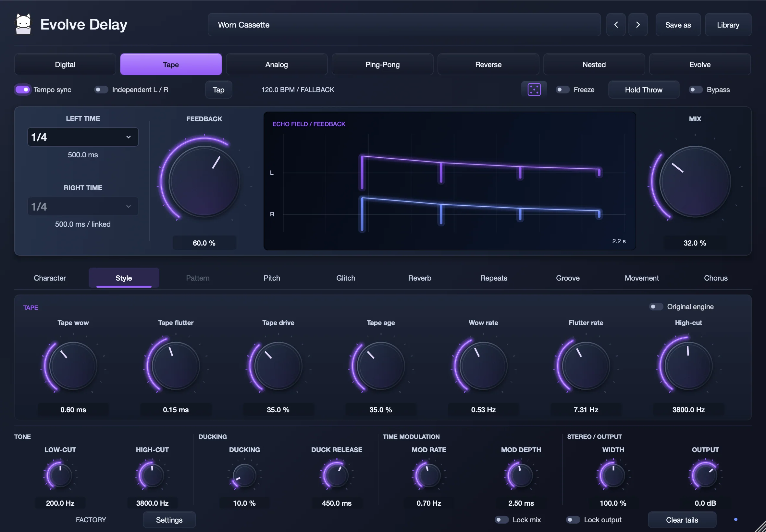Select the Analog delay mode tab

click(x=277, y=64)
